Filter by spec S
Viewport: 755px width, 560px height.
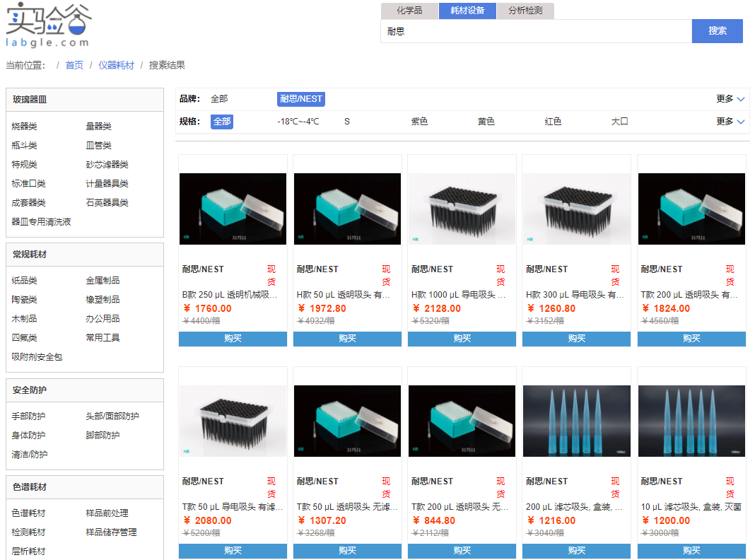[346, 122]
